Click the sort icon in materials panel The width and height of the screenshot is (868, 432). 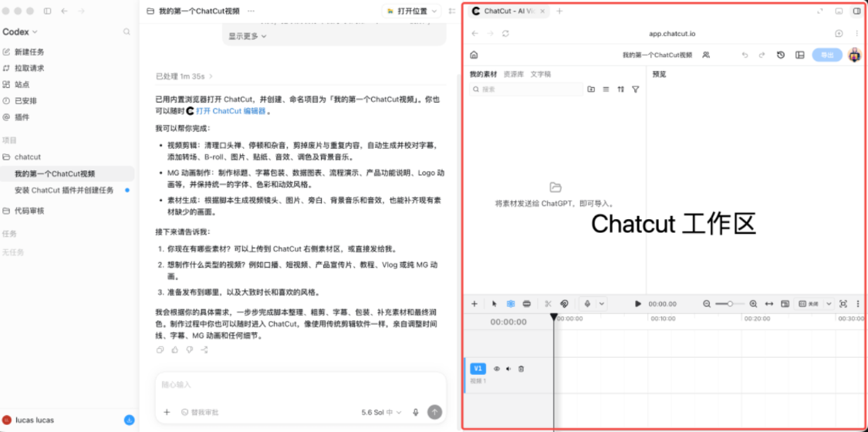[620, 89]
